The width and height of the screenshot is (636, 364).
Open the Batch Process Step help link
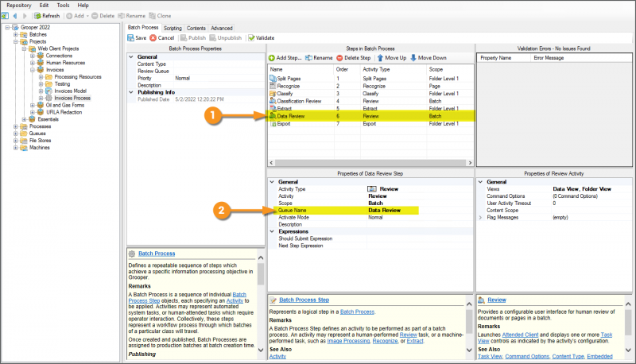click(x=303, y=300)
